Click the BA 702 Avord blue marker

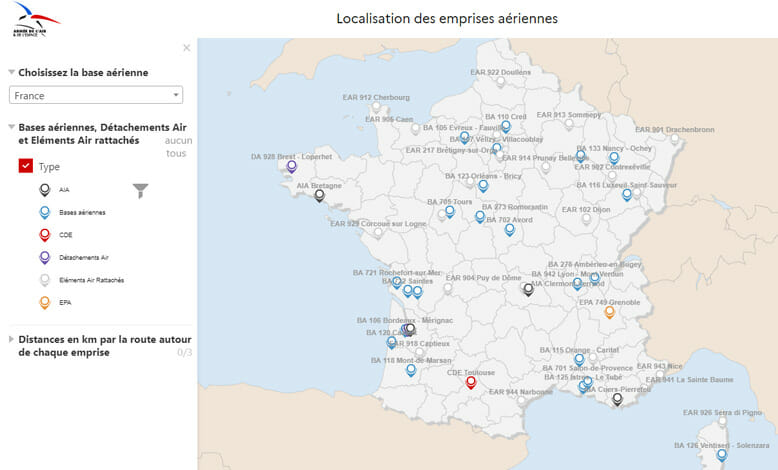click(510, 229)
